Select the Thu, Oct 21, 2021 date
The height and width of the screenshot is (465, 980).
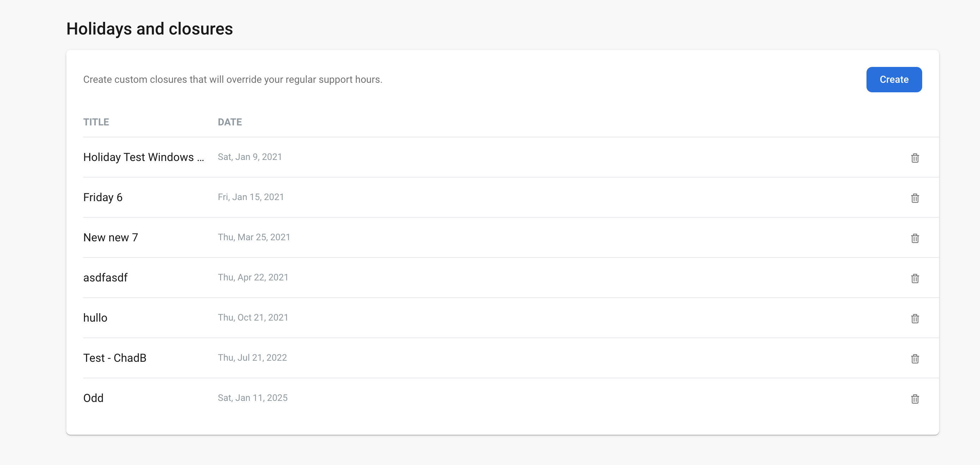coord(253,317)
